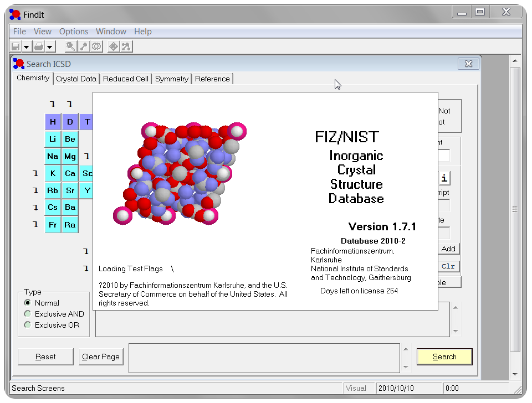532x403 pixels.
Task: Toggle element Fr in periodic table
Action: click(x=53, y=225)
